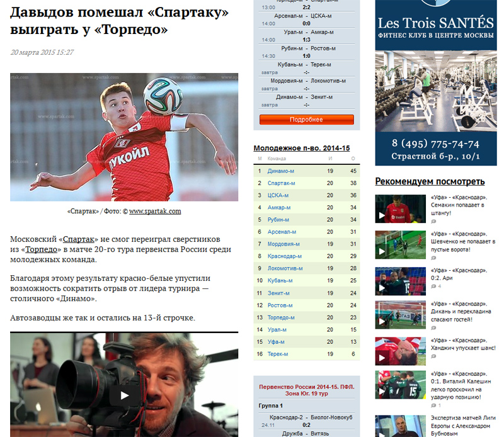This screenshot has height=437, width=504.
Task: Click the Краснодар-2 - Биолог-Новокуб 0:2 result
Action: [x=306, y=425]
